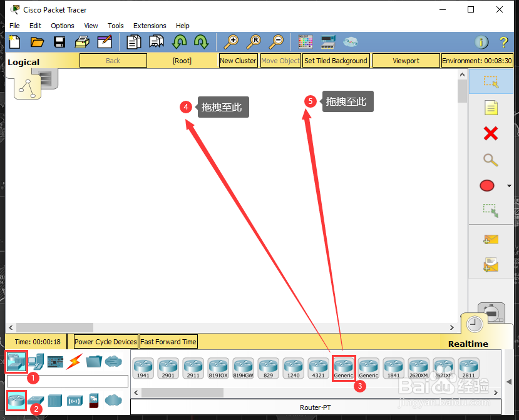Select the red X Delete tool
The height and width of the screenshot is (420, 519).
coord(491,134)
